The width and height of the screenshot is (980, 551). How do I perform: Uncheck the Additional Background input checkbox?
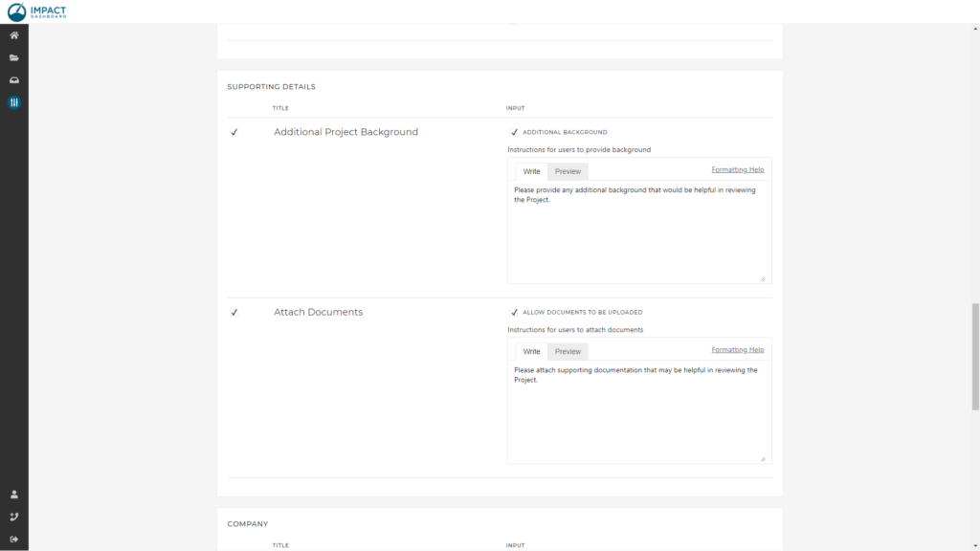pos(514,132)
